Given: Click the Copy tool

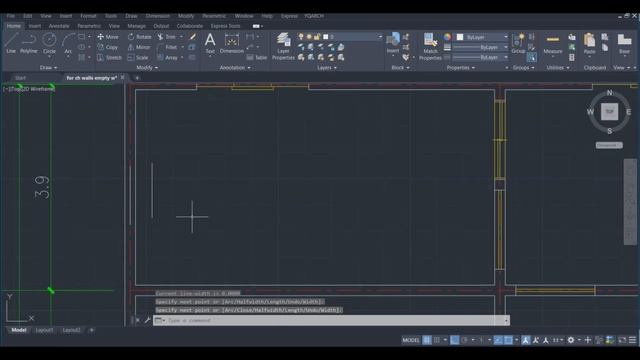Looking at the screenshot, I should point(108,47).
